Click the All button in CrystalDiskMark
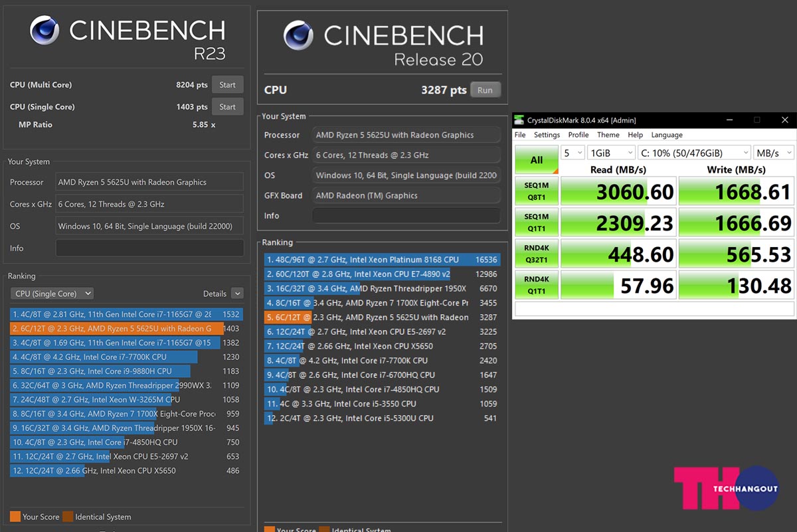 (x=537, y=160)
